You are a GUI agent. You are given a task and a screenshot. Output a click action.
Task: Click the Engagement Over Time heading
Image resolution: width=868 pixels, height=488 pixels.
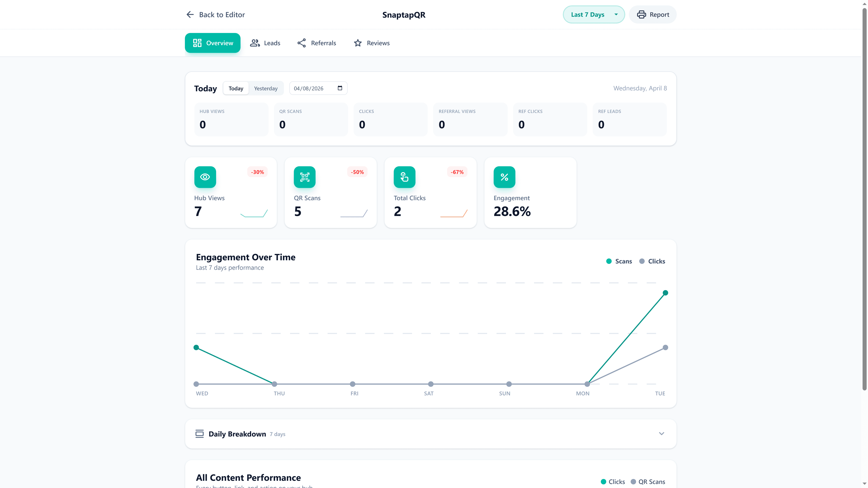tap(246, 257)
